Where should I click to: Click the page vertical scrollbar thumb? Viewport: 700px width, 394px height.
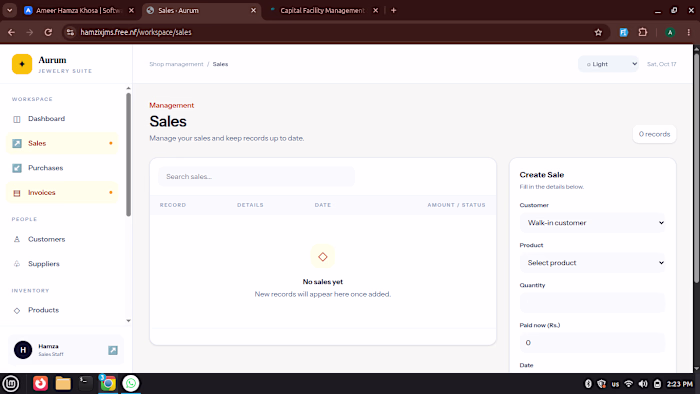click(x=696, y=168)
